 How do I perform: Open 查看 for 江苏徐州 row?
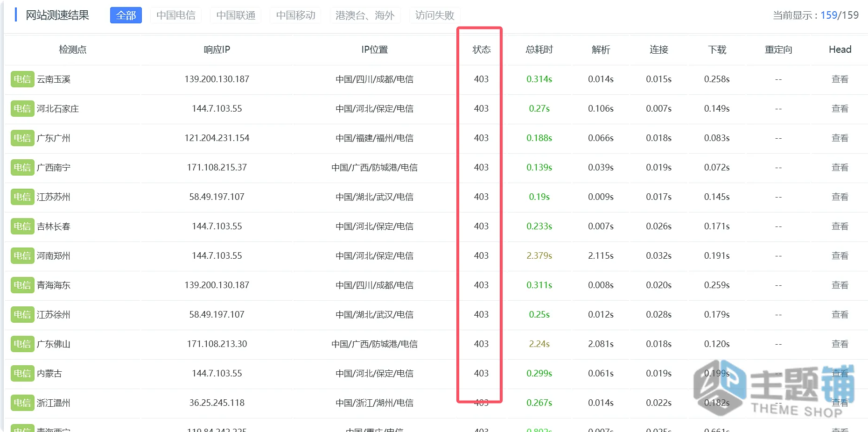[x=840, y=315]
